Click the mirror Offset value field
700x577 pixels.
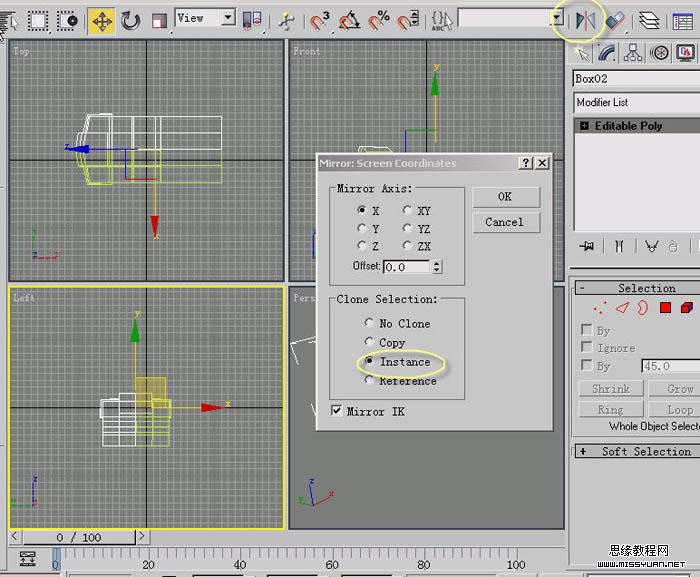tap(407, 267)
